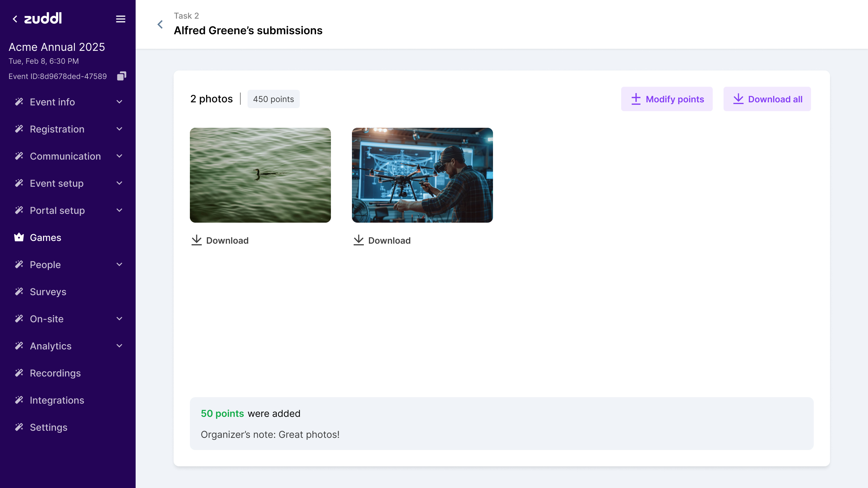Click the wand icon beside Recordings

coord(19,373)
